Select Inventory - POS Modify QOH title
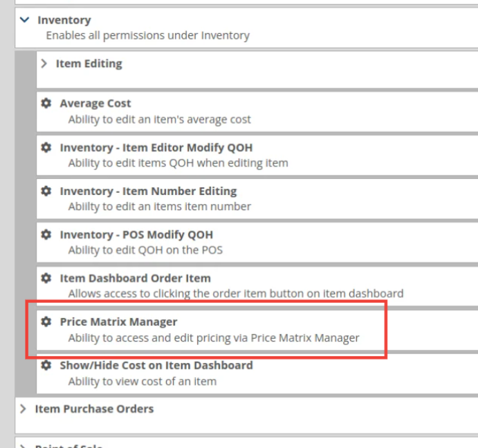478x448 pixels. (x=136, y=234)
